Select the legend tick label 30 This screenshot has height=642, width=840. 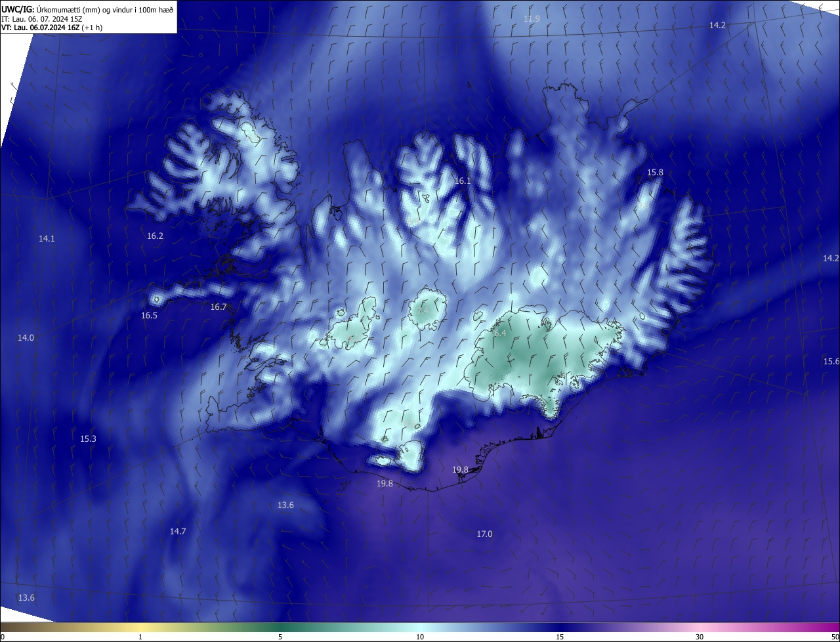pyautogui.click(x=700, y=637)
